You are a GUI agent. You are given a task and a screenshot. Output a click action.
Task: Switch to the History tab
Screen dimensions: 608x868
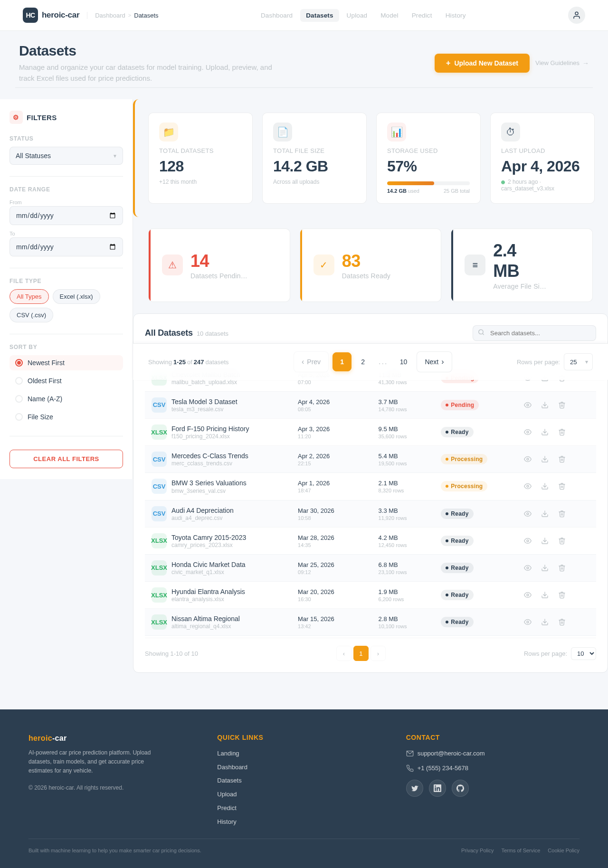[x=456, y=16]
